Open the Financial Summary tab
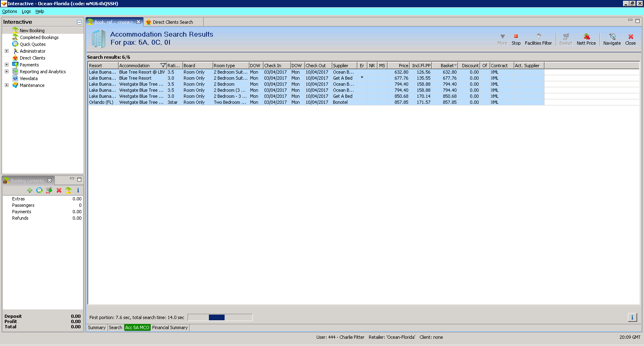This screenshot has width=644, height=346. pyautogui.click(x=170, y=327)
